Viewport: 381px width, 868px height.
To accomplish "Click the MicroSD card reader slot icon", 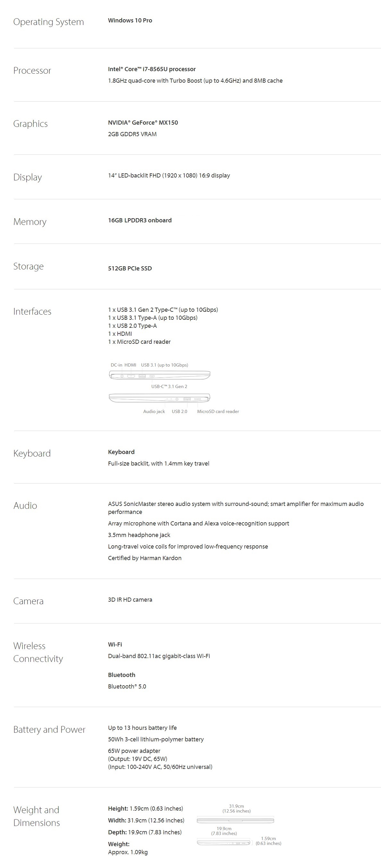I will pos(198,399).
